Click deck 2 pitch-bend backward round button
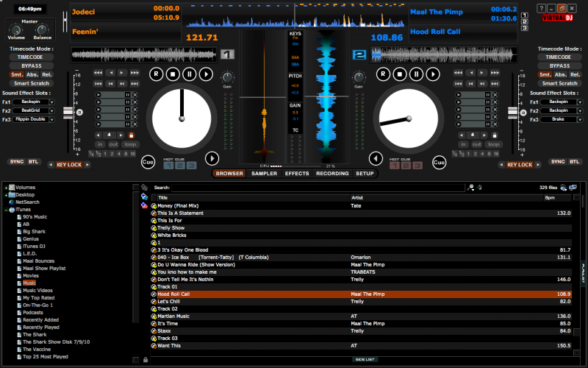588x368 pixels. pyautogui.click(x=376, y=158)
